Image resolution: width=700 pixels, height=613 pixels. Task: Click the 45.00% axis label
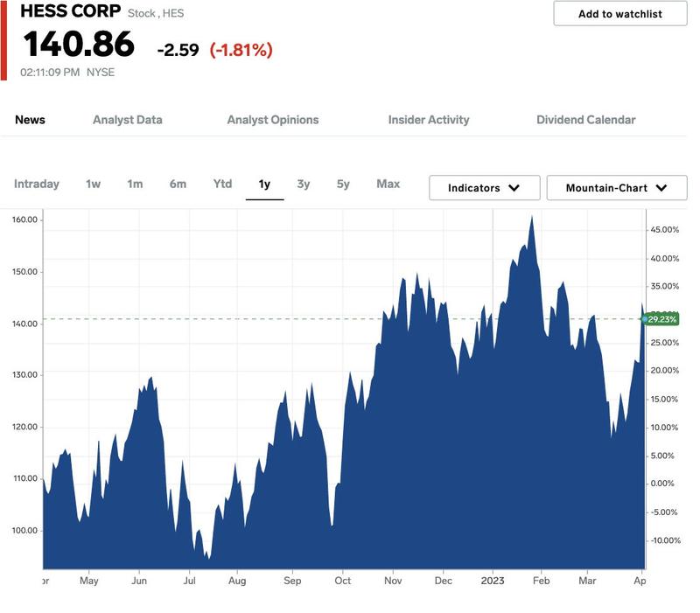(664, 230)
